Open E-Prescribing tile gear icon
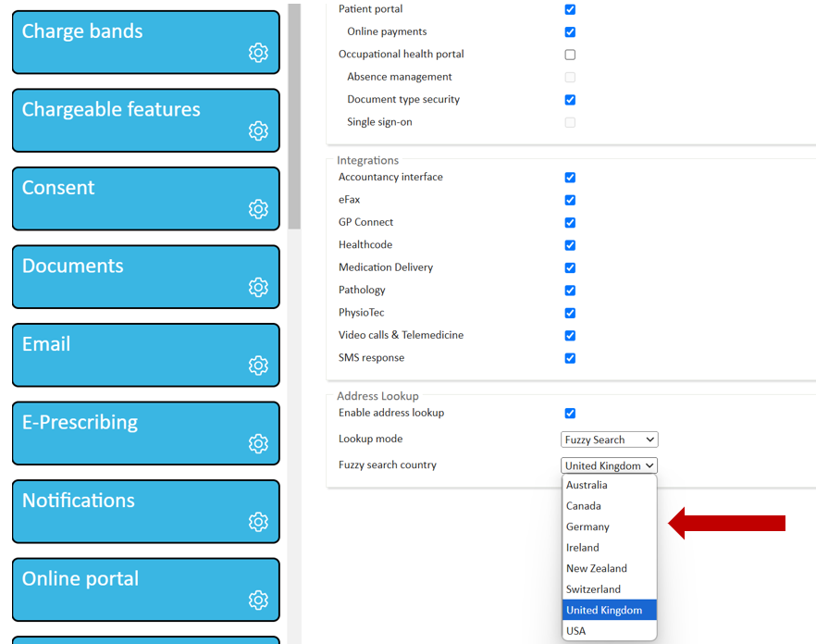The width and height of the screenshot is (816, 644). click(x=258, y=443)
